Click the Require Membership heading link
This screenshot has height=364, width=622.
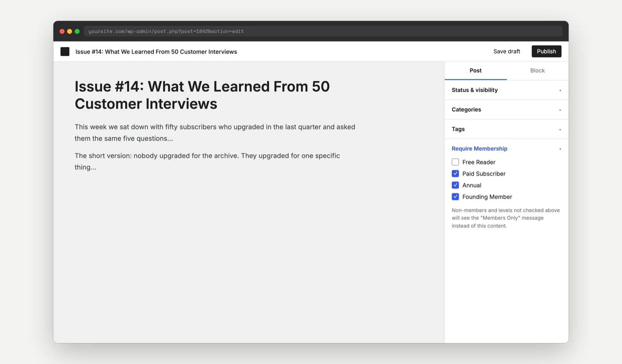(x=479, y=149)
